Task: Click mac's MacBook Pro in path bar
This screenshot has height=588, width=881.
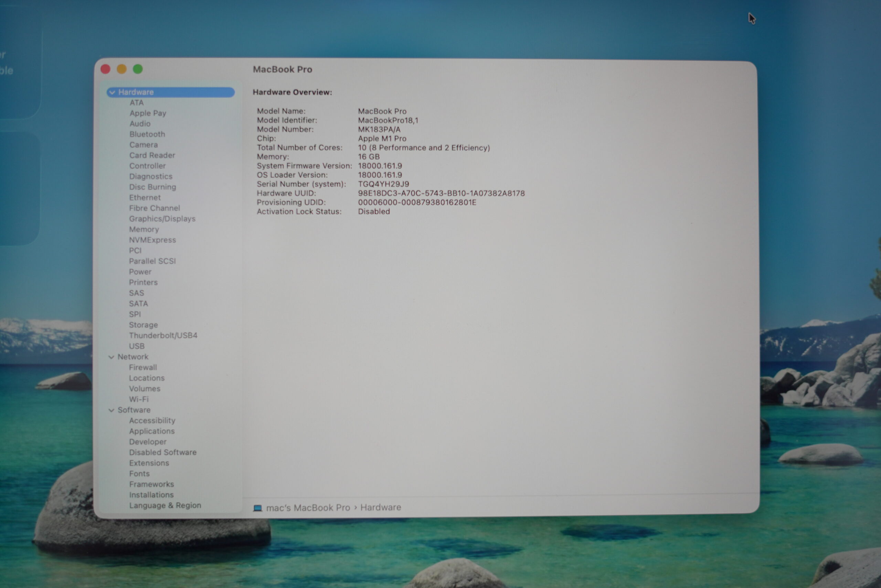Action: 308,508
